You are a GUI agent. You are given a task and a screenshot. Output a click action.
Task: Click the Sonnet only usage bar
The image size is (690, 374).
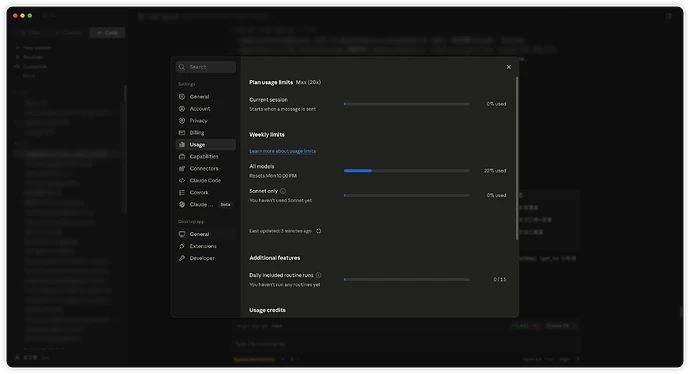pos(407,195)
